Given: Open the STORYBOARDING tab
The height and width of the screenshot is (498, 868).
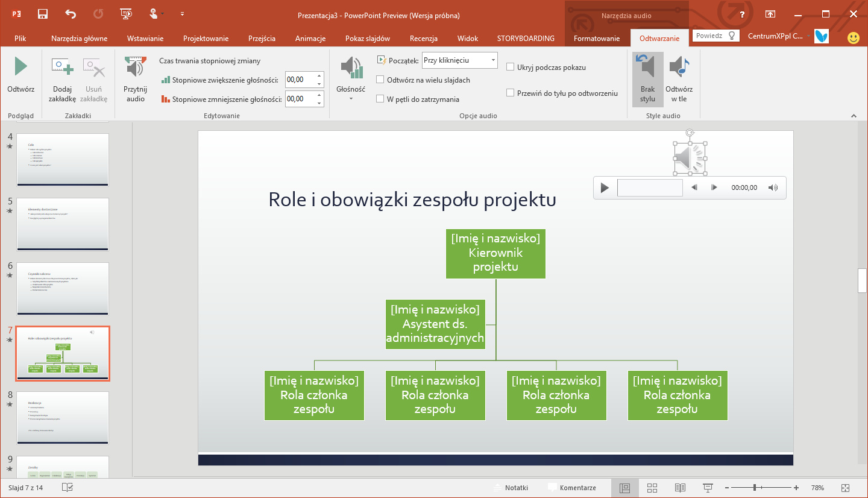Looking at the screenshot, I should coord(526,38).
